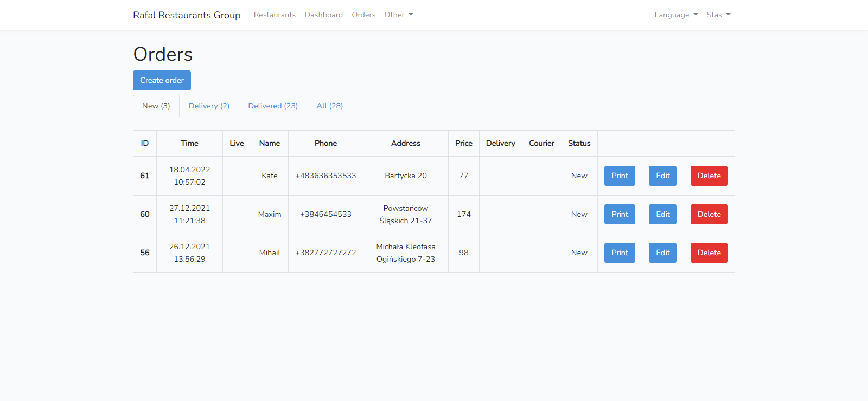Print order 56 for Mihail
The height and width of the screenshot is (401, 868).
pyautogui.click(x=620, y=253)
